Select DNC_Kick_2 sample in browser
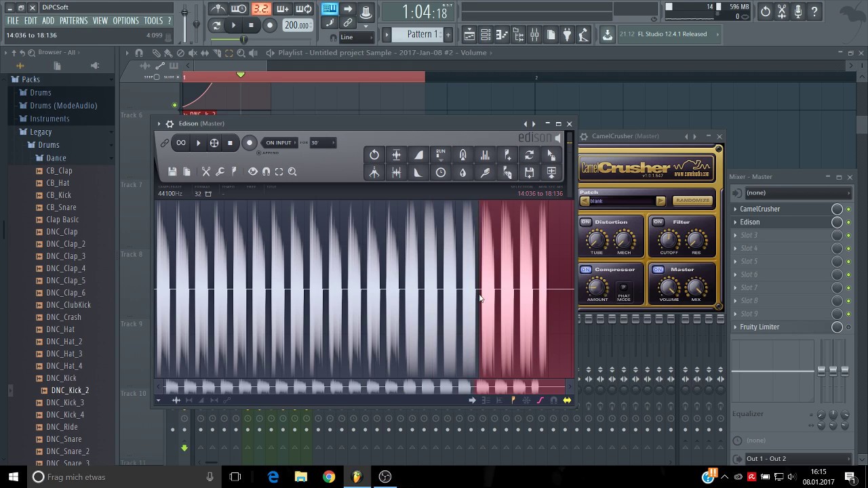Screen dimensions: 868x488 coord(70,390)
